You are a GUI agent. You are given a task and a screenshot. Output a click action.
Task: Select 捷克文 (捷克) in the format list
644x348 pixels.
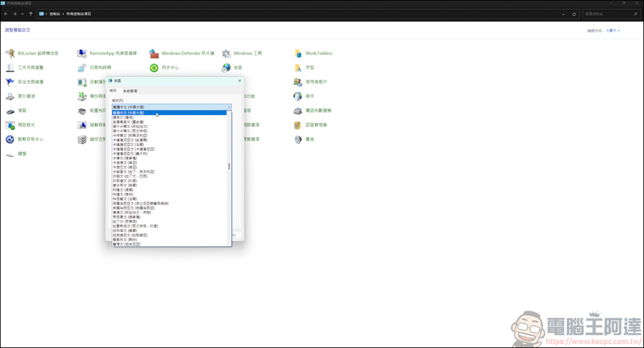pos(169,117)
